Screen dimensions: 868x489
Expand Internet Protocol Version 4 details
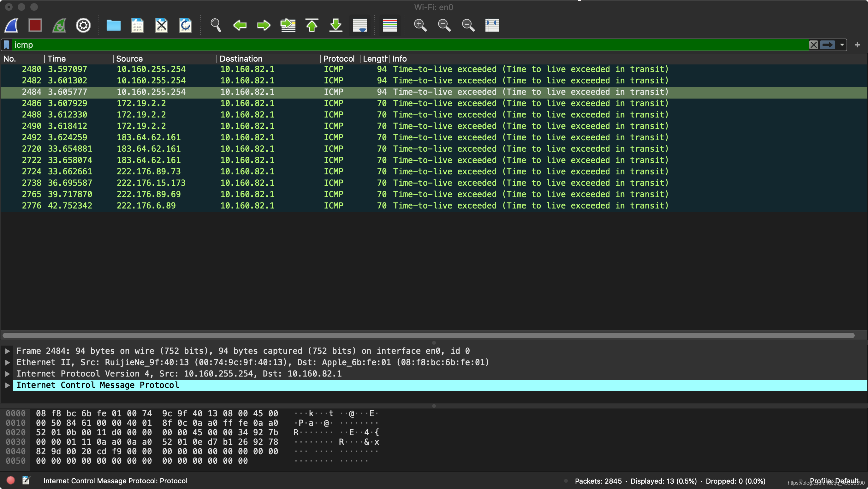click(x=7, y=374)
